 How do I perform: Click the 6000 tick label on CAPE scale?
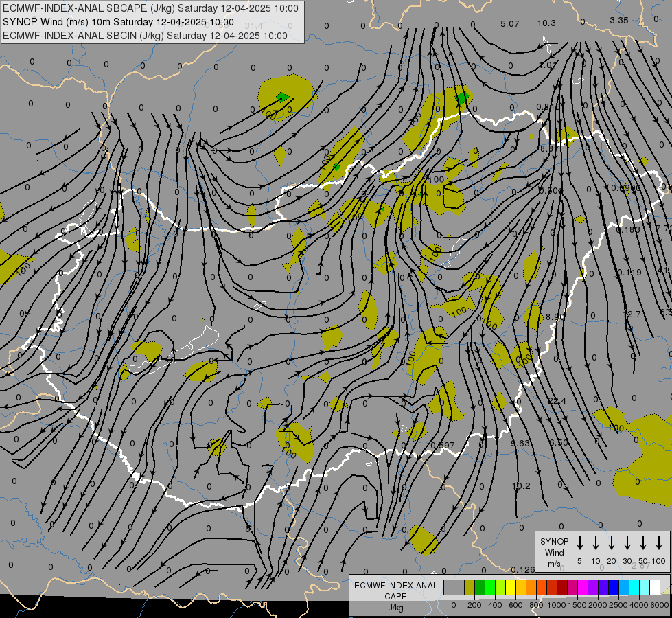660,605
